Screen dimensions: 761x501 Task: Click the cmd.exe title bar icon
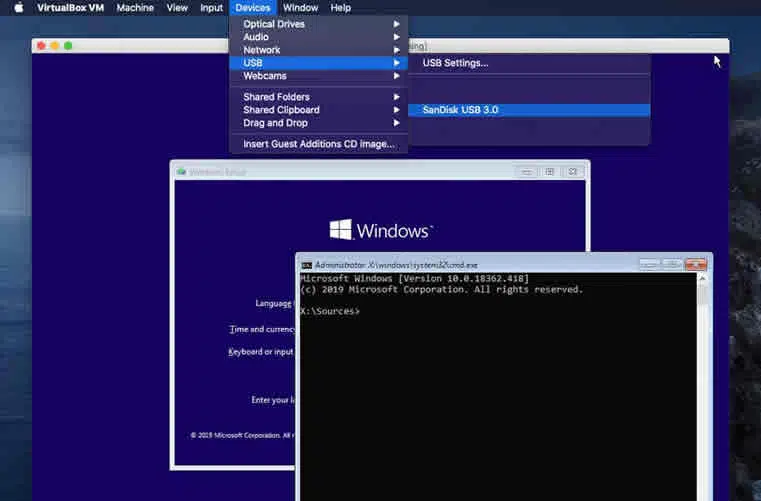[307, 265]
